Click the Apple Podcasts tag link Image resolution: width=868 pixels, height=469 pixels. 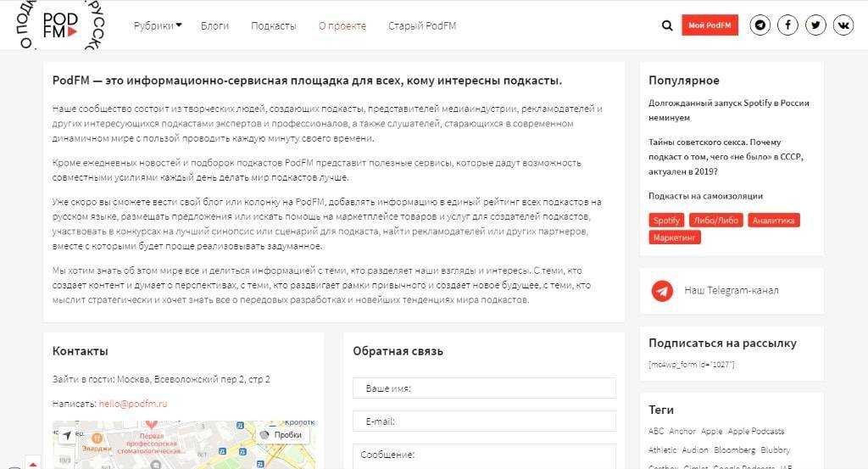pos(756,431)
